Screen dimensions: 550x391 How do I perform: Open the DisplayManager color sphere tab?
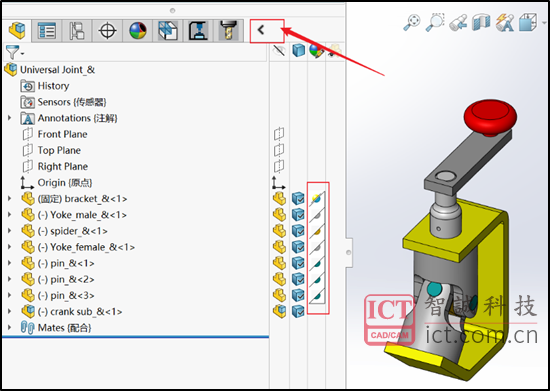tap(138, 31)
